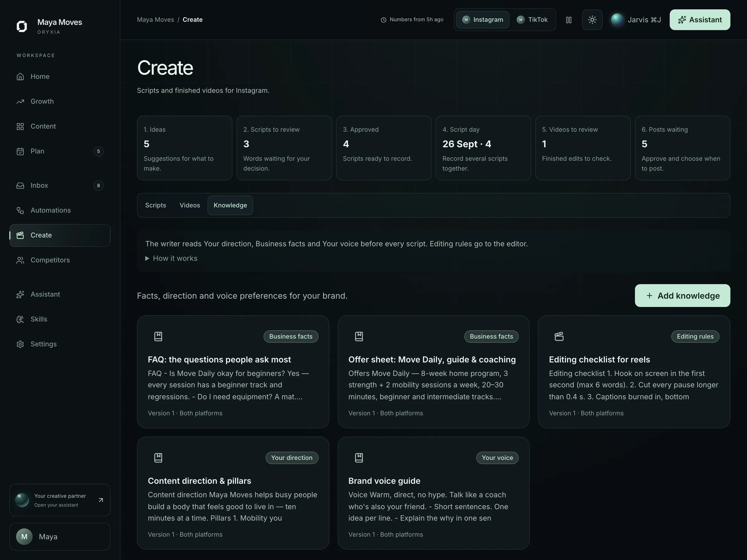Screen dimensions: 747x560
Task: Open the Videos tab
Action: click(x=190, y=205)
